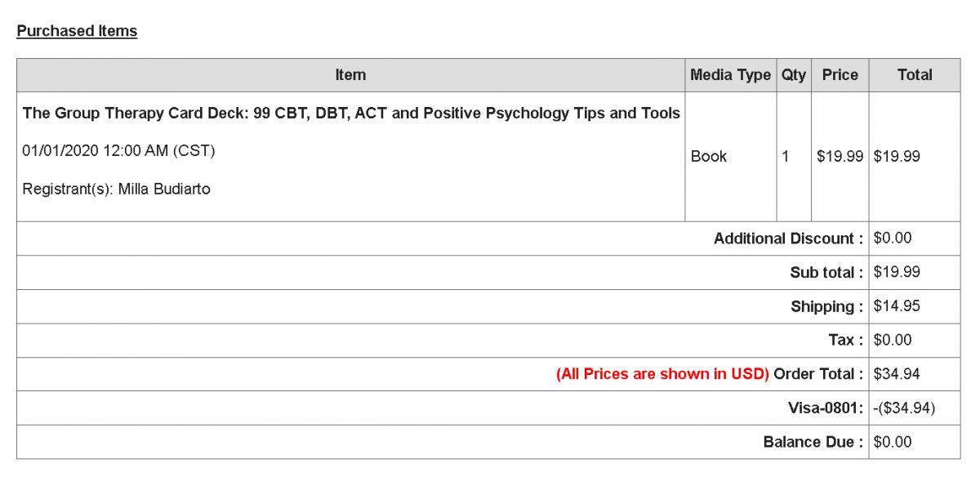Viewport: 980px width, 477px height.
Task: Click the Purchased Items heading
Action: coord(77,31)
